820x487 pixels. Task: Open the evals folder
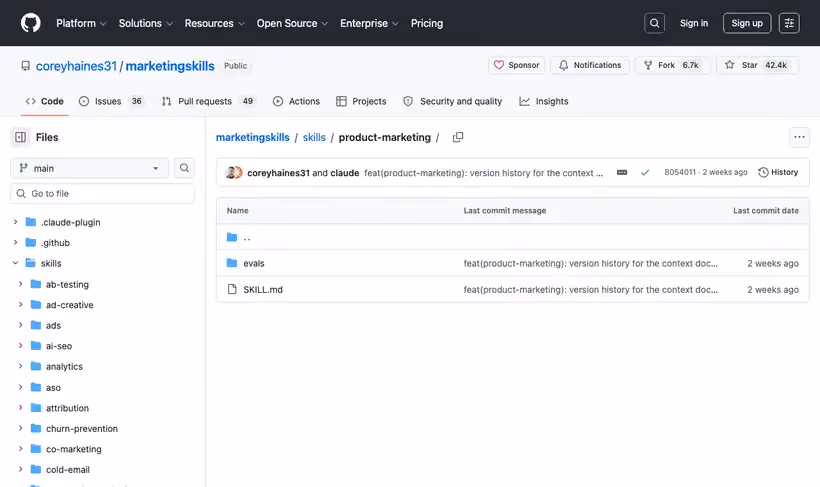(x=254, y=263)
